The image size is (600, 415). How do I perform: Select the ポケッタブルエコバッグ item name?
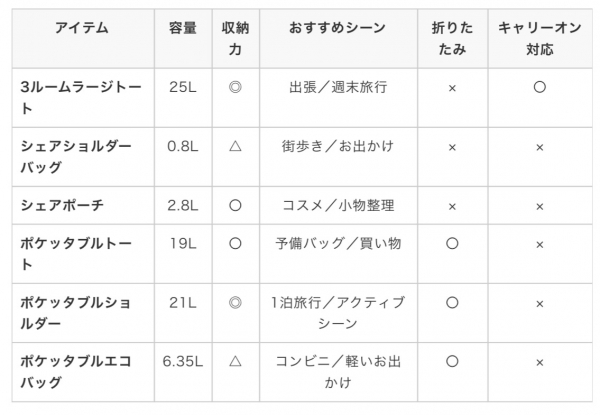76,372
